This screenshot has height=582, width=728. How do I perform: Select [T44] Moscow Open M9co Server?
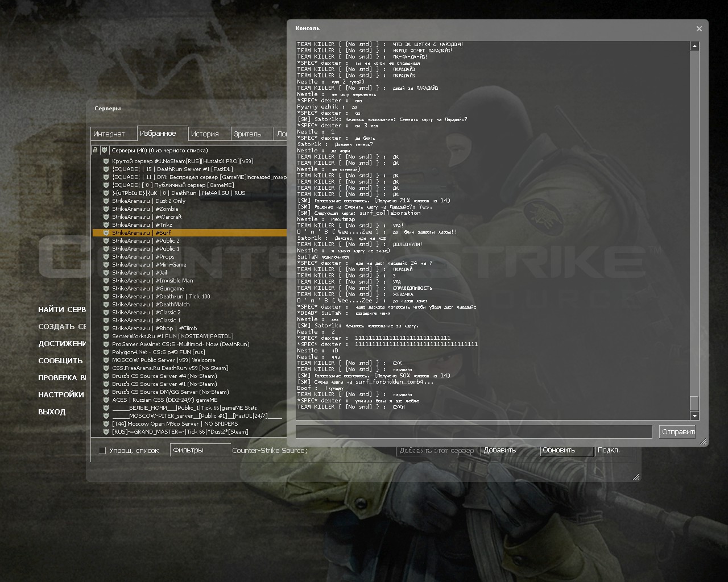(190, 424)
